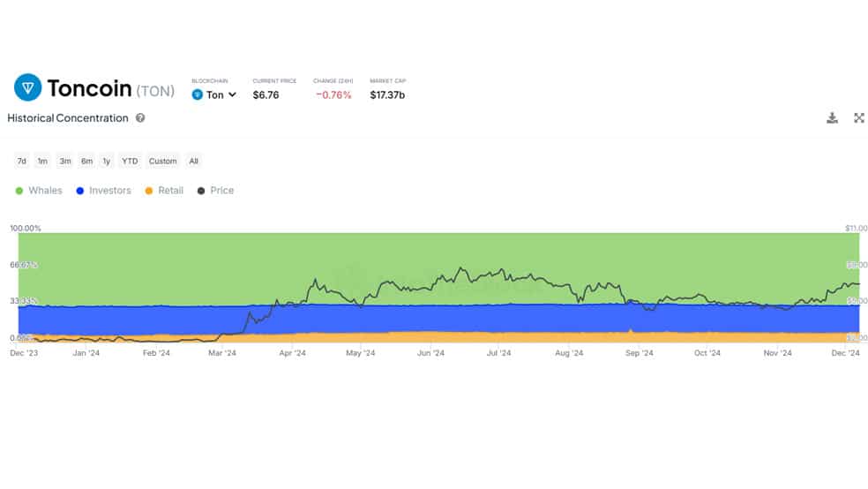The image size is (868, 489).
Task: Click the (TON) ticker label
Action: click(x=155, y=91)
